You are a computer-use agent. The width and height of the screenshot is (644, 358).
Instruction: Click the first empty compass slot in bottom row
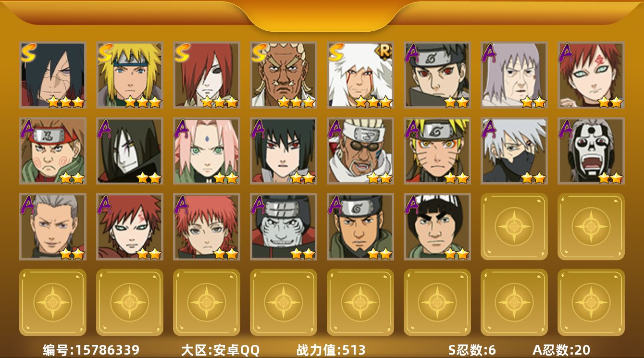[x=53, y=302]
